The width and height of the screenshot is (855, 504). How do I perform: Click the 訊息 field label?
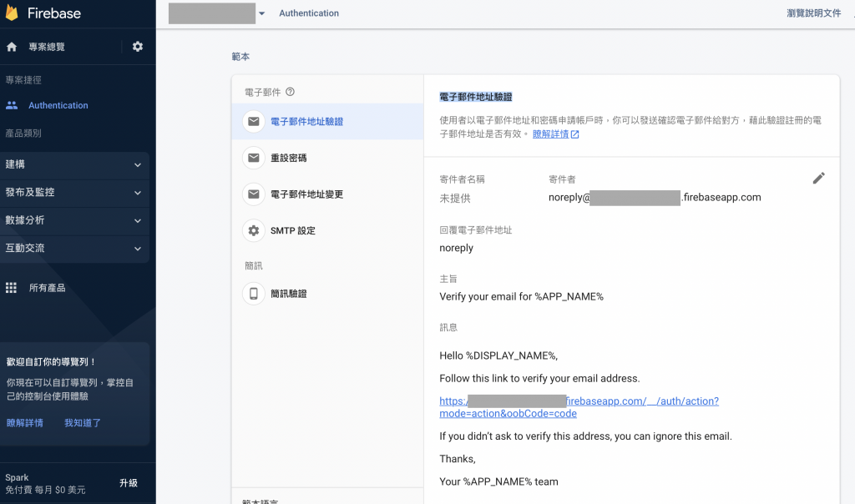click(448, 327)
